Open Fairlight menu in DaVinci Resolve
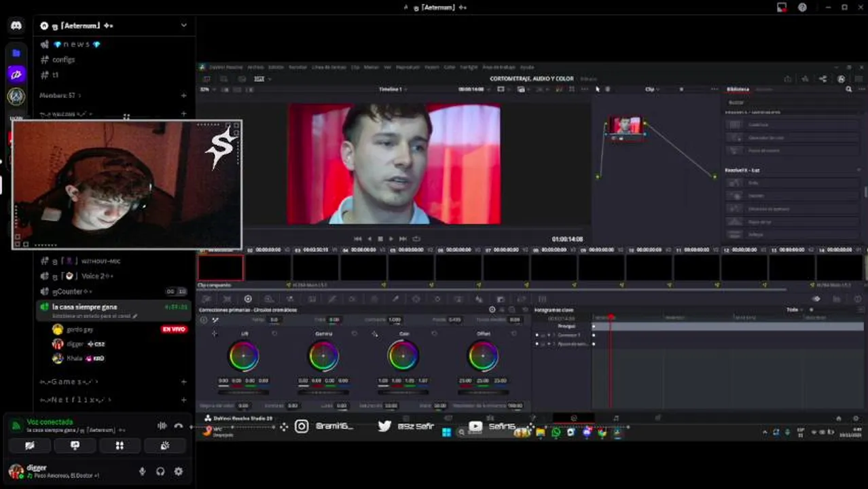Viewport: 868px width, 489px height. click(469, 67)
